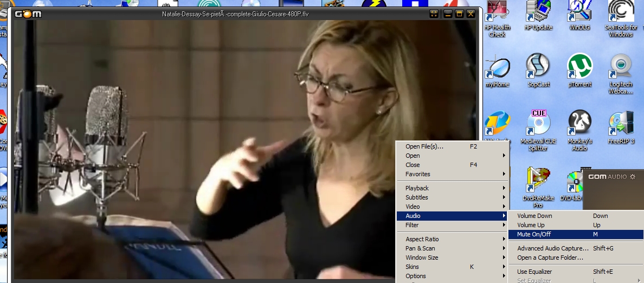This screenshot has height=283, width=644.
Task: Choose Volume Down in Audio submenu
Action: tap(575, 216)
